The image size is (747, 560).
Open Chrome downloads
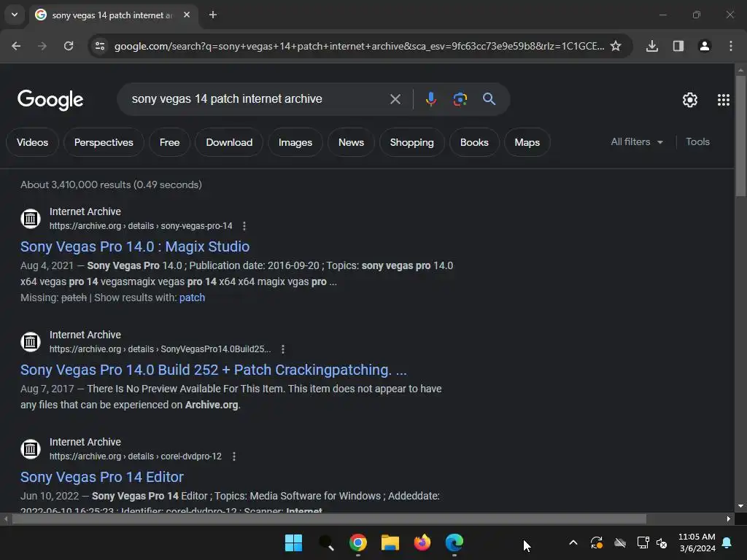(x=651, y=46)
